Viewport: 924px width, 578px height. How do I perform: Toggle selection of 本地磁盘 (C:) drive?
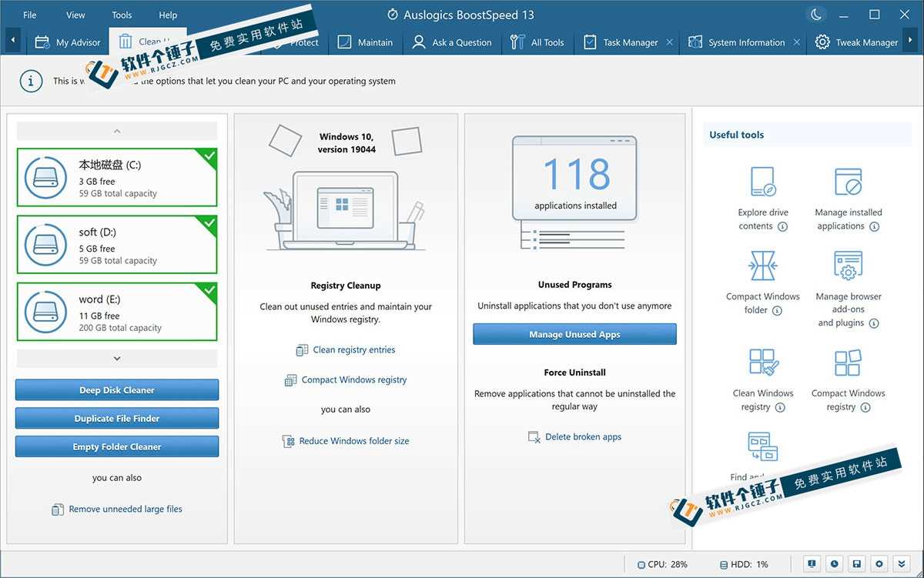point(117,178)
